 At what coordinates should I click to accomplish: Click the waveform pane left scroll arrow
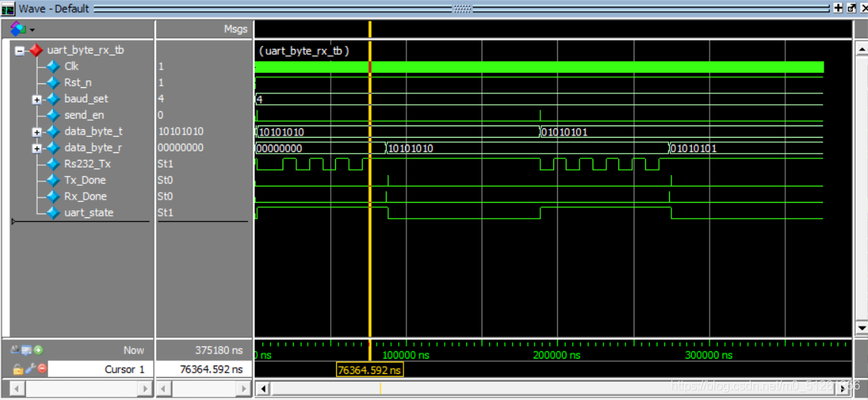(263, 389)
